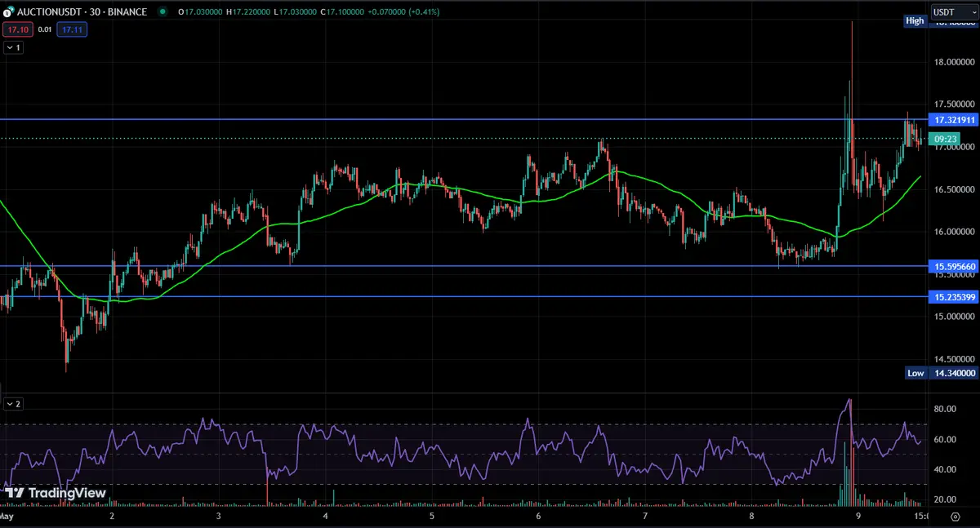Click the date 5 on time axis

click(x=431, y=517)
